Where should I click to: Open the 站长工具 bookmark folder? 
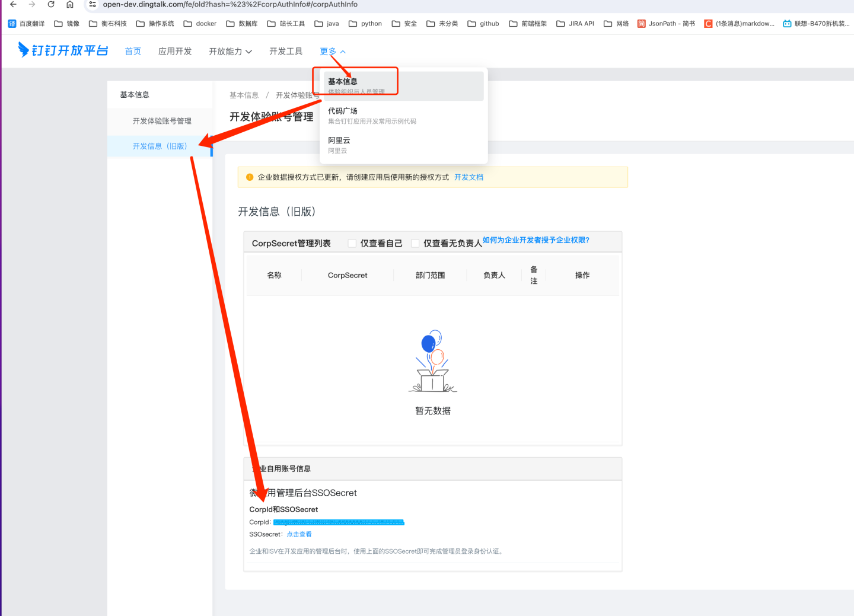(286, 24)
